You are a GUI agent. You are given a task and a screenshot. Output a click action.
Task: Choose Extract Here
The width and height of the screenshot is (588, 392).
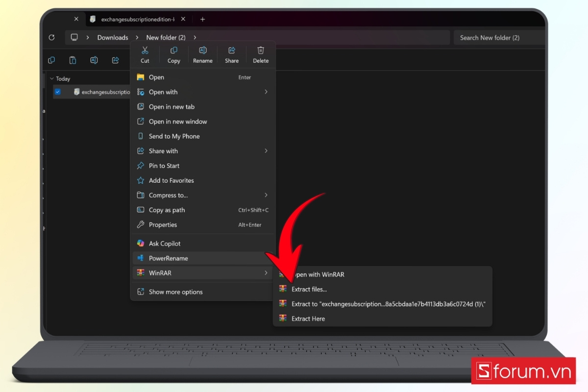tap(382, 318)
